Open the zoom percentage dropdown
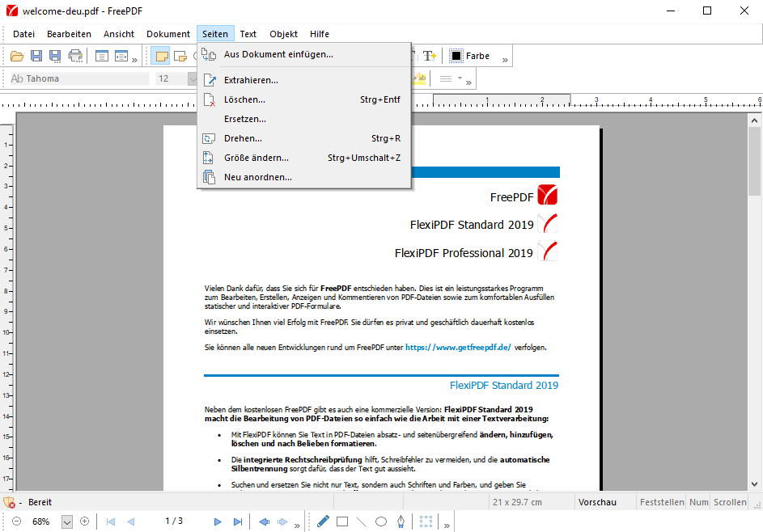Image resolution: width=763 pixels, height=532 pixels. click(67, 521)
